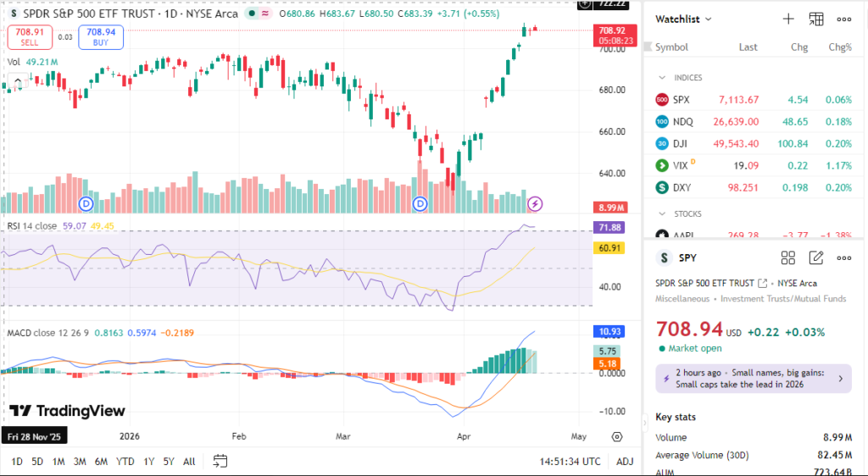Collapse the STOCKS section
The width and height of the screenshot is (868, 476).
(662, 213)
